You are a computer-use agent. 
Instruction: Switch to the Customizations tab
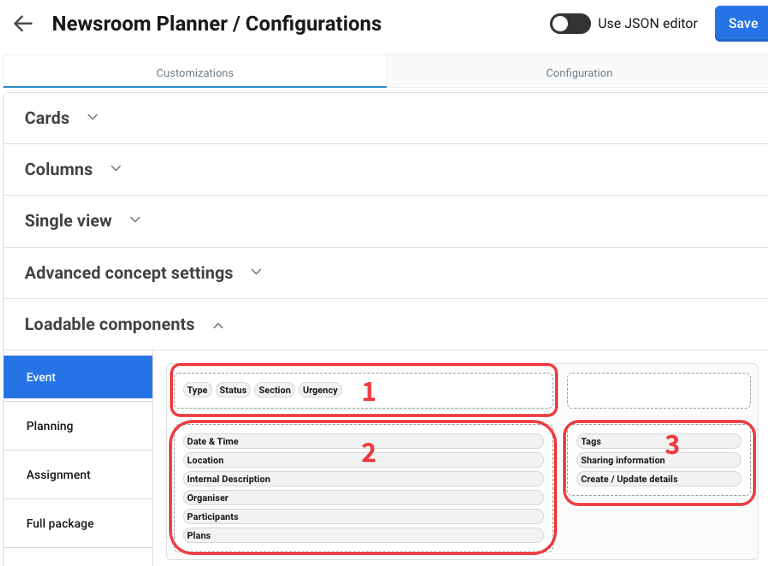point(195,73)
